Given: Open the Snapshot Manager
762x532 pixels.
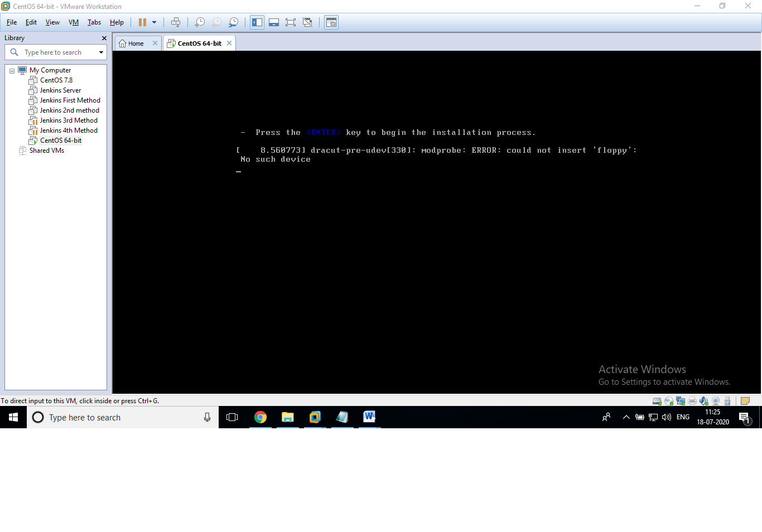Looking at the screenshot, I should point(233,22).
